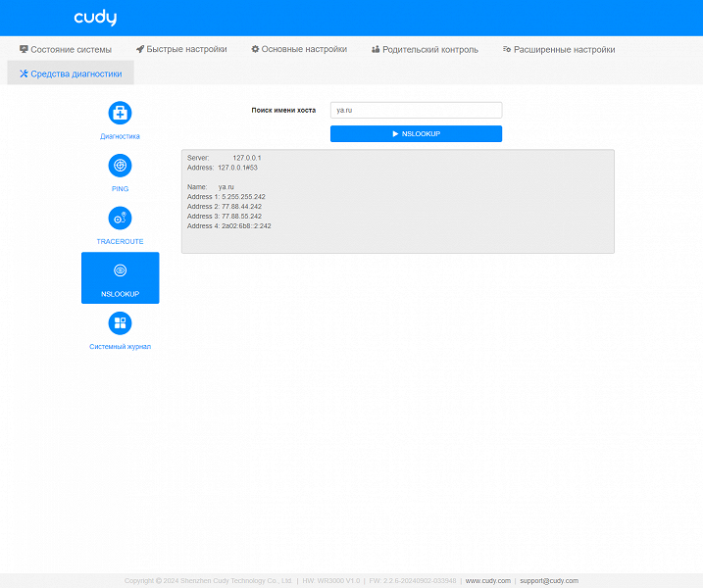Click the PING sidebar label

[x=120, y=189]
